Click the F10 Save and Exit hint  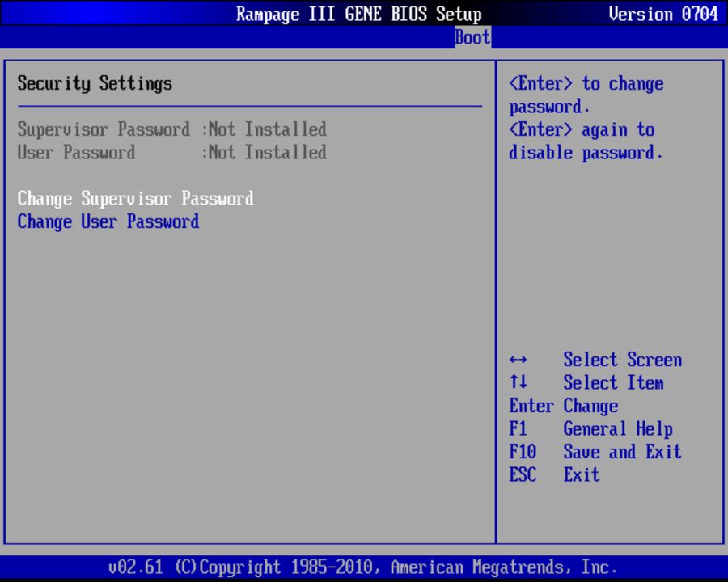click(595, 452)
